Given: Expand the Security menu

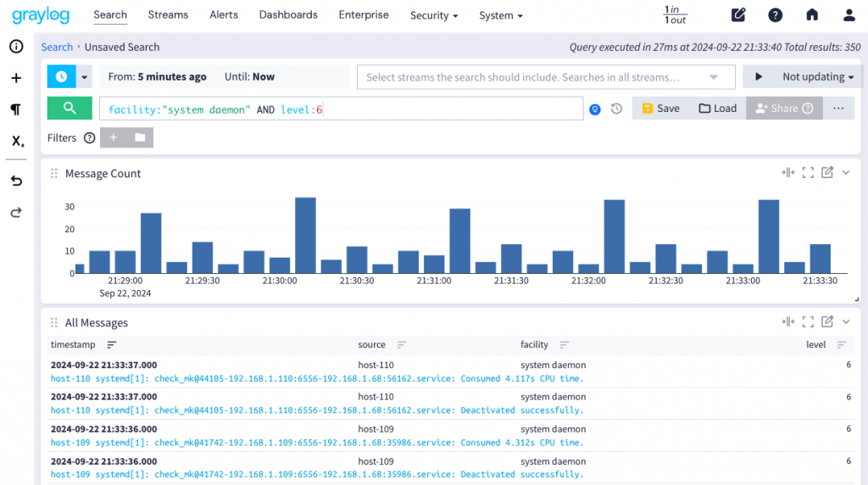Looking at the screenshot, I should click(x=434, y=15).
